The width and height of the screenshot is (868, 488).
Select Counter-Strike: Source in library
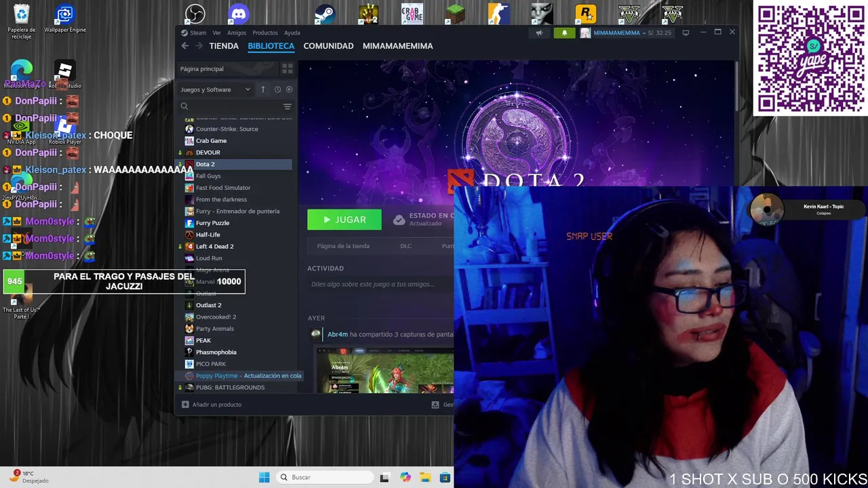tap(226, 129)
